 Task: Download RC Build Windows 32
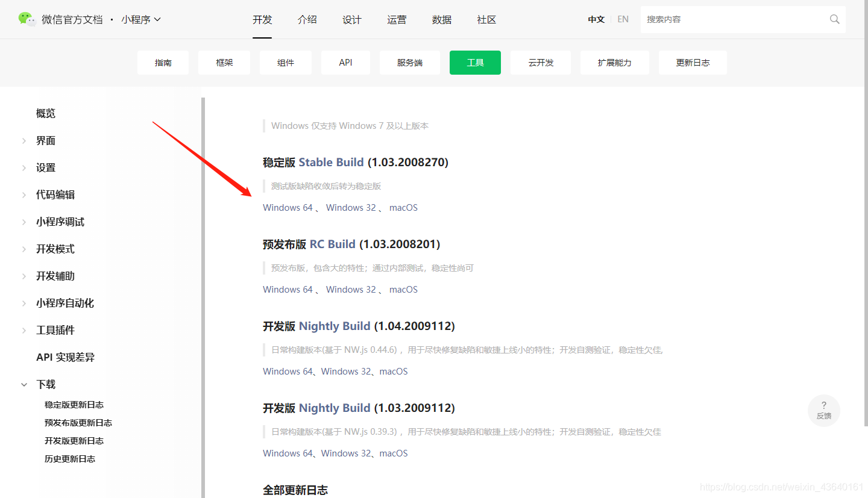tap(351, 290)
